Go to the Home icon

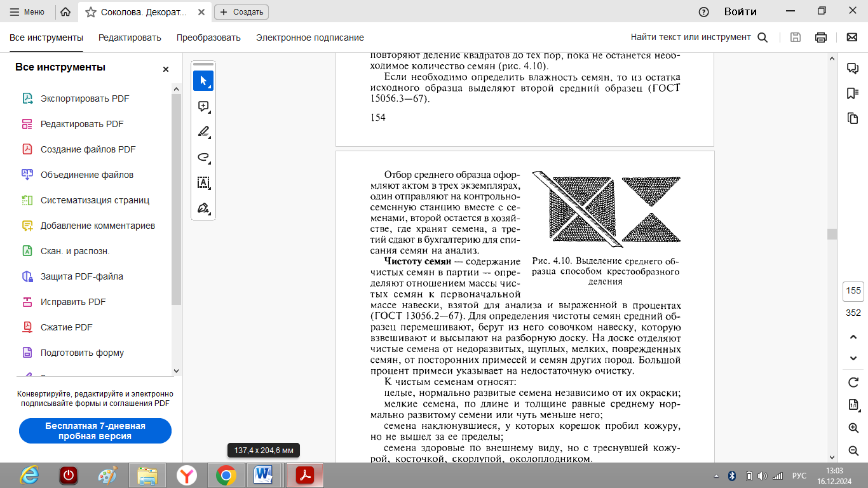(65, 11)
